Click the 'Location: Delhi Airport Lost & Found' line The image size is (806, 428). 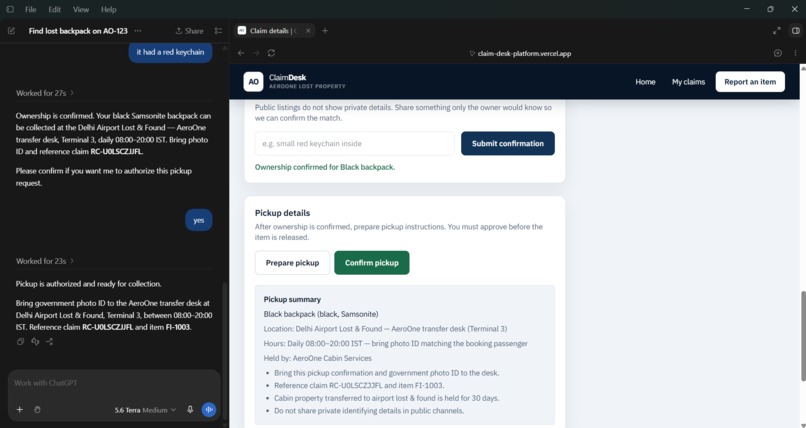(385, 329)
